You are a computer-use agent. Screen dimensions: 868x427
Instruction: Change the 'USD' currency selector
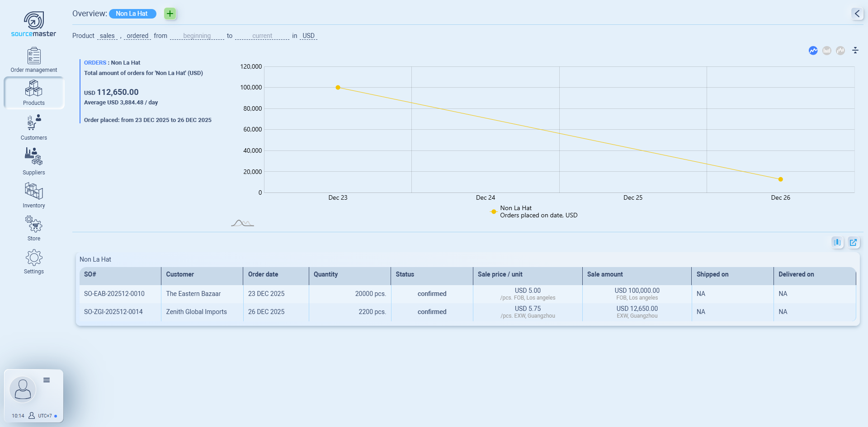tap(308, 36)
